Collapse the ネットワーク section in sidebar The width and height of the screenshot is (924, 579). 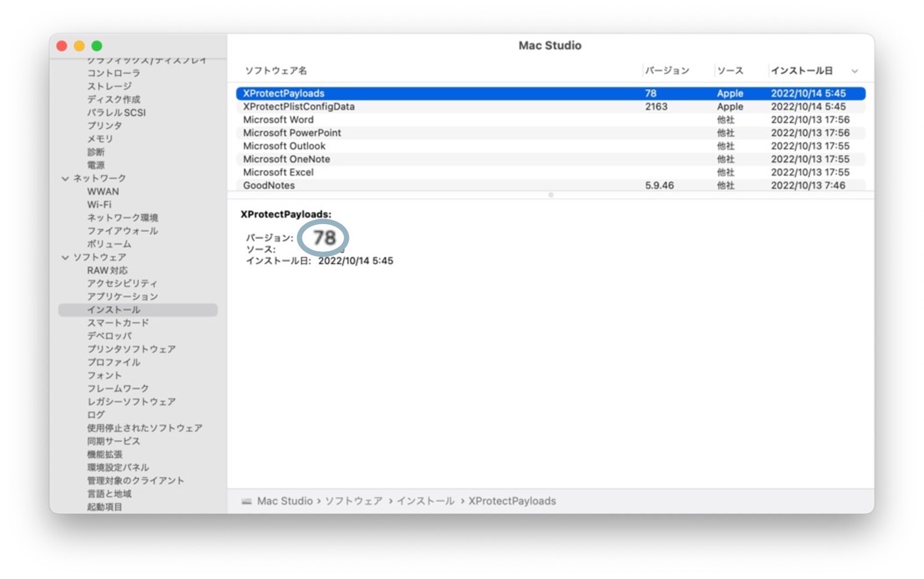tap(65, 179)
